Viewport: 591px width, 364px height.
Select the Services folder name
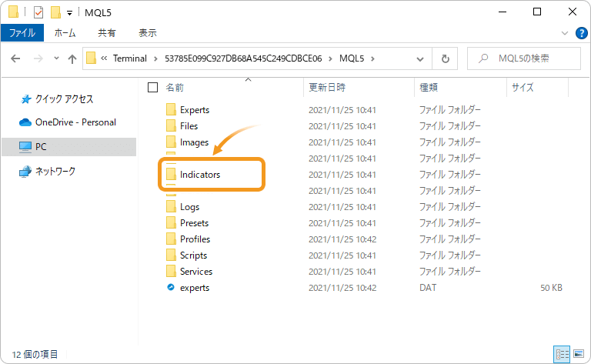coord(196,272)
